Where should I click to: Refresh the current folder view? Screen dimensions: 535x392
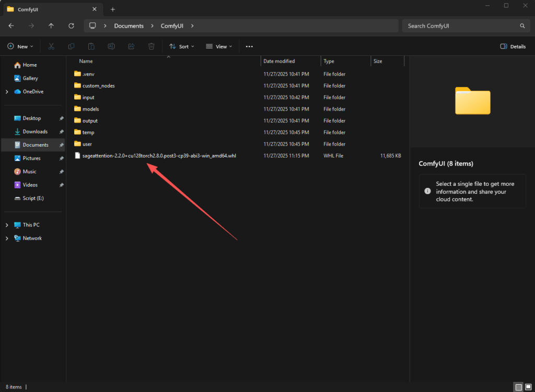71,26
